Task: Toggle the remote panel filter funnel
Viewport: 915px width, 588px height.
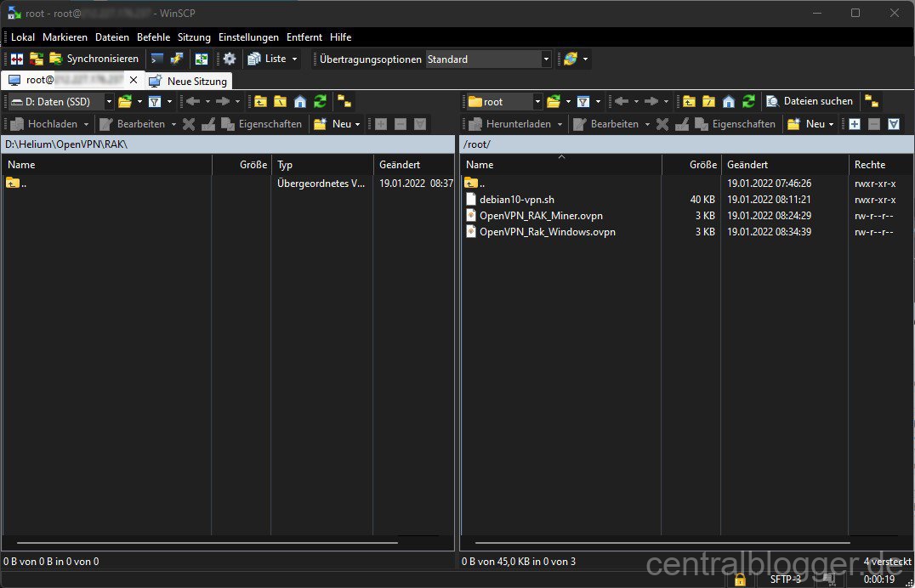Action: click(583, 101)
